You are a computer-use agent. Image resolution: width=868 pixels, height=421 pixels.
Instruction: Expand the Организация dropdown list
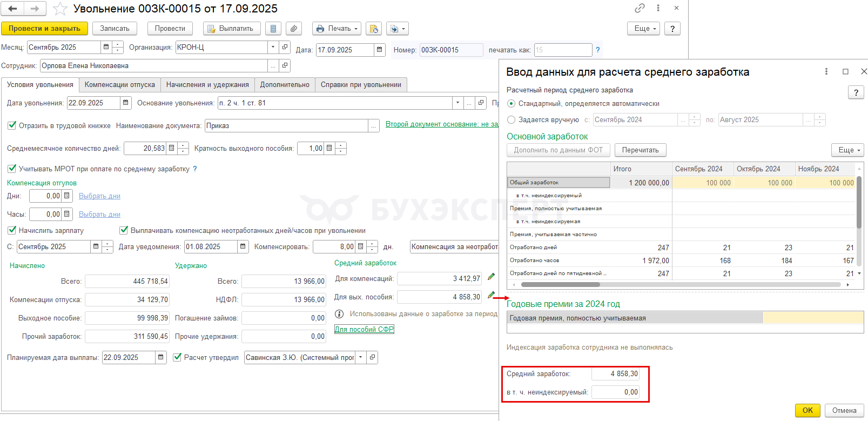point(273,48)
